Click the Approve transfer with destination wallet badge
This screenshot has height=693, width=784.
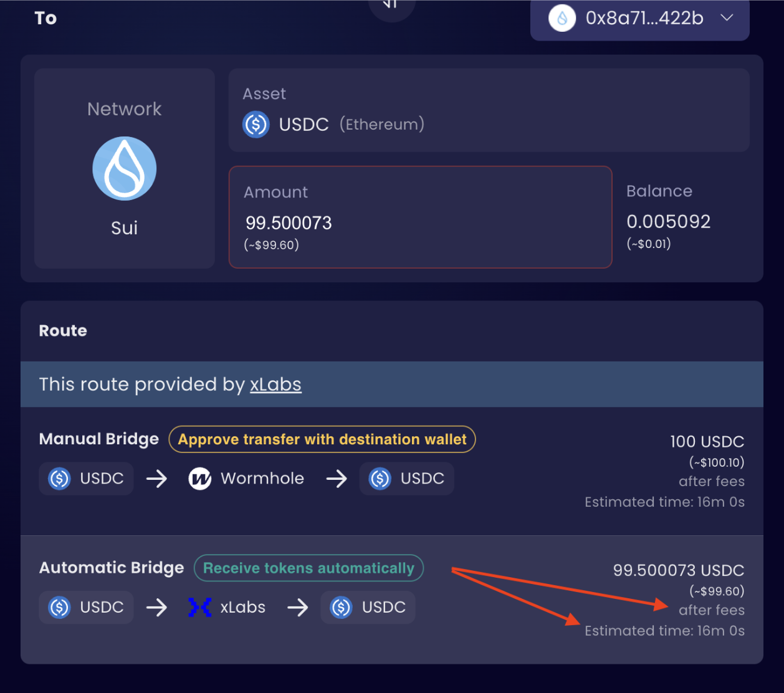322,439
